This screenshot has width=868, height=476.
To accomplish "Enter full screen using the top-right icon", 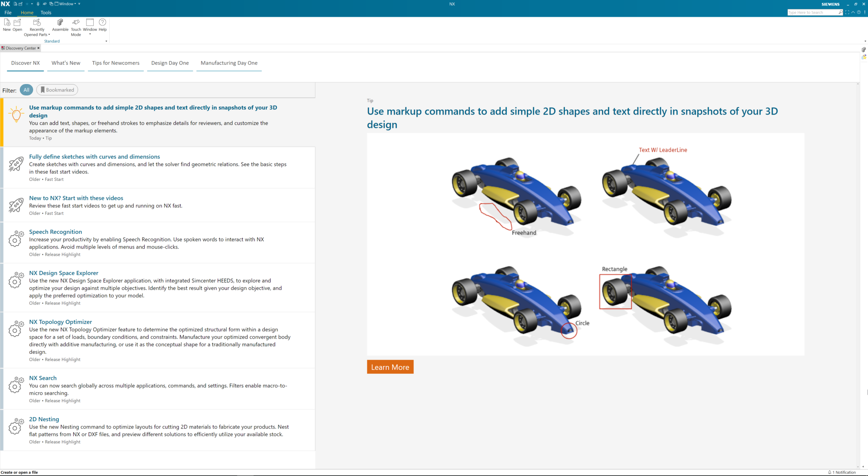I will click(847, 12).
